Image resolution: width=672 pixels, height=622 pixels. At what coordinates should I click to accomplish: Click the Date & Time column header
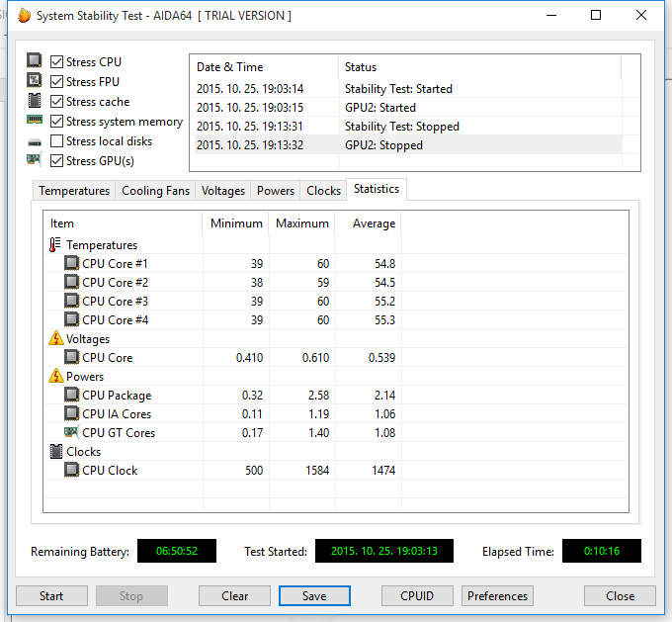tap(264, 67)
